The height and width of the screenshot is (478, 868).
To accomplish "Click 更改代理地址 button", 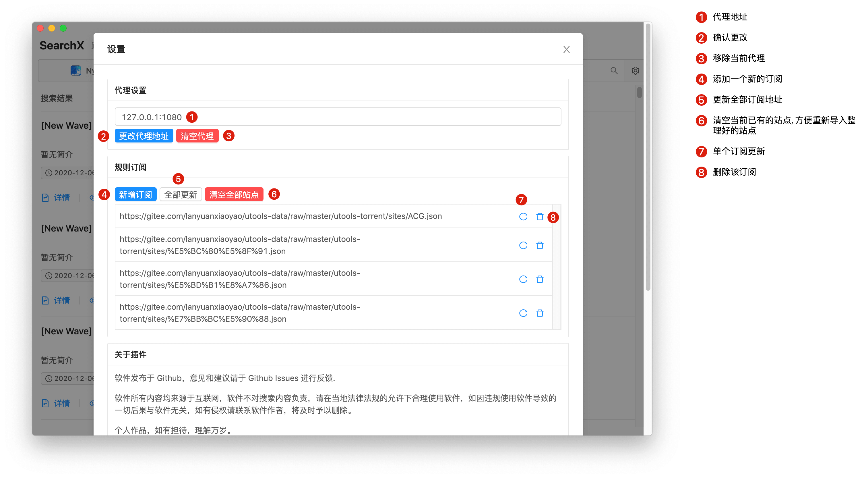I will [144, 136].
